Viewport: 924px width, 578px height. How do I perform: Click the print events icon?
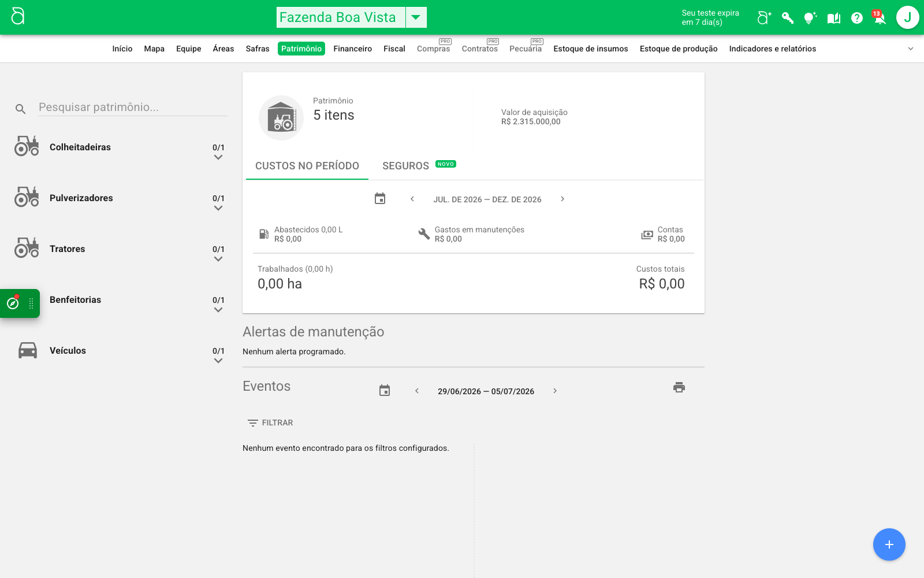pyautogui.click(x=679, y=387)
